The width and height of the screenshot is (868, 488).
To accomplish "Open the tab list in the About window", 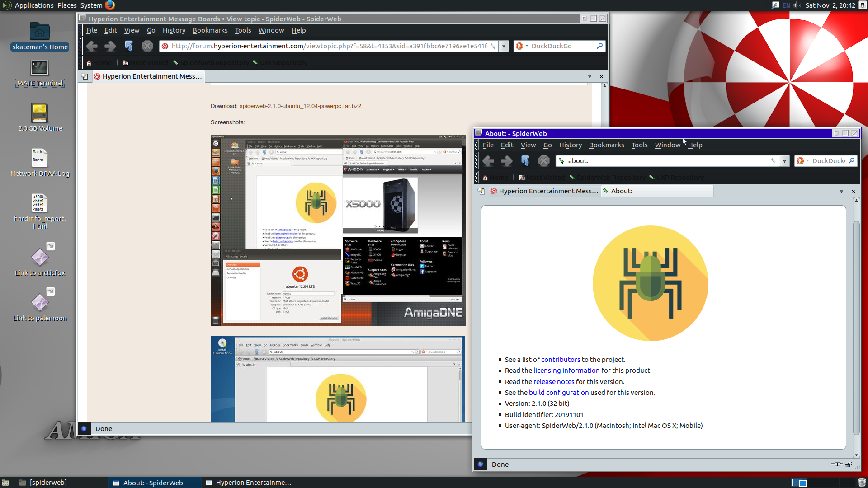I will [x=841, y=192].
